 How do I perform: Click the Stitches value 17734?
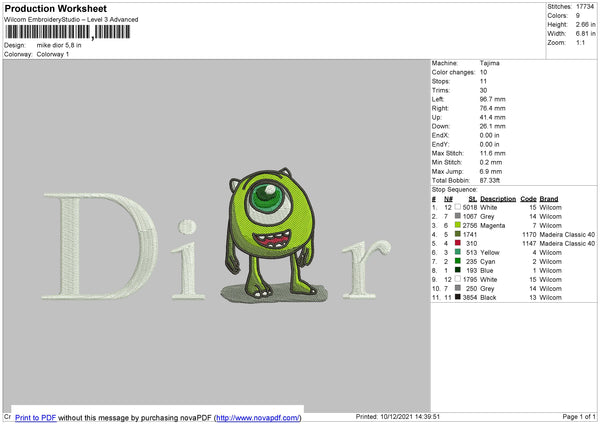[x=585, y=7]
